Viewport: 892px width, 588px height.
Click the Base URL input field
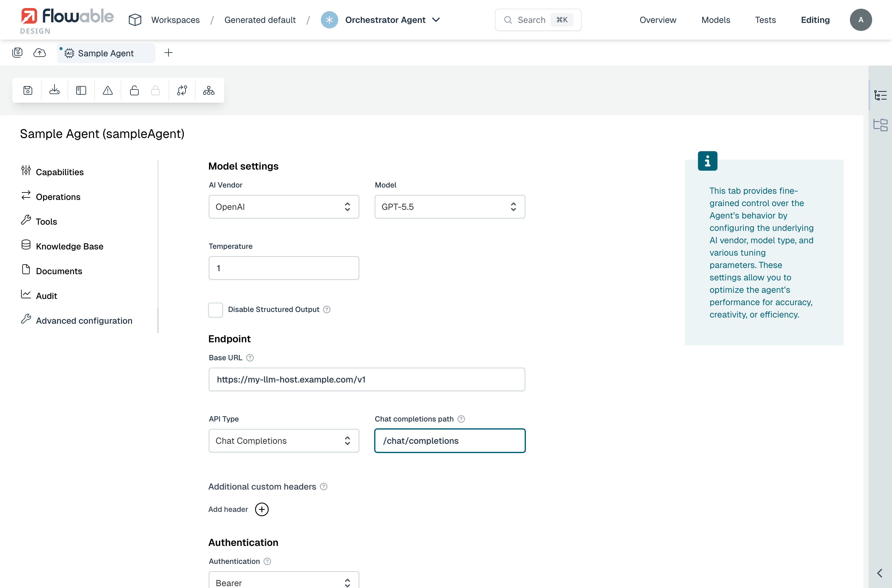click(x=367, y=379)
